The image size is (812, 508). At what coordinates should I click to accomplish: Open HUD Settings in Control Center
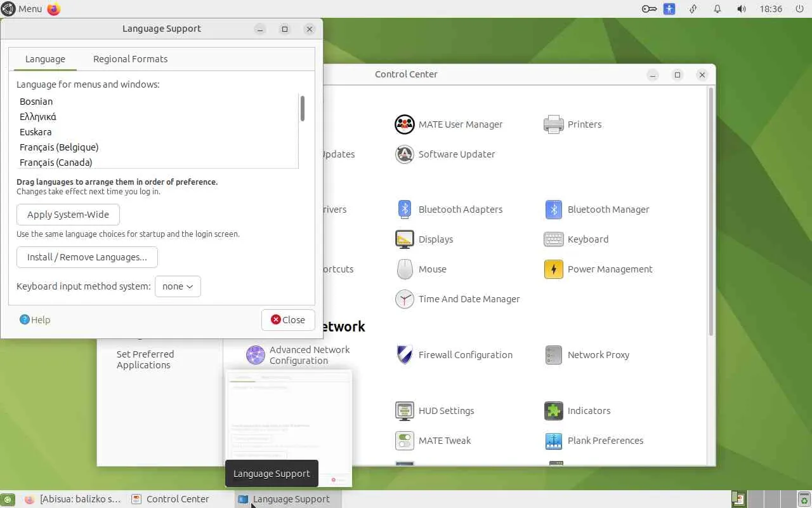435,411
